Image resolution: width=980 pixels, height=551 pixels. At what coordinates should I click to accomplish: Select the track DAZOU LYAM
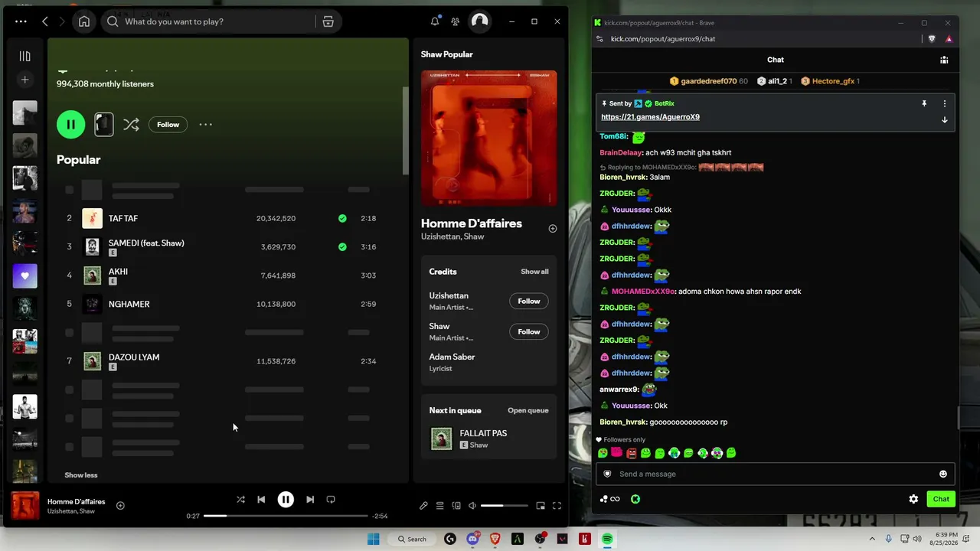(134, 357)
